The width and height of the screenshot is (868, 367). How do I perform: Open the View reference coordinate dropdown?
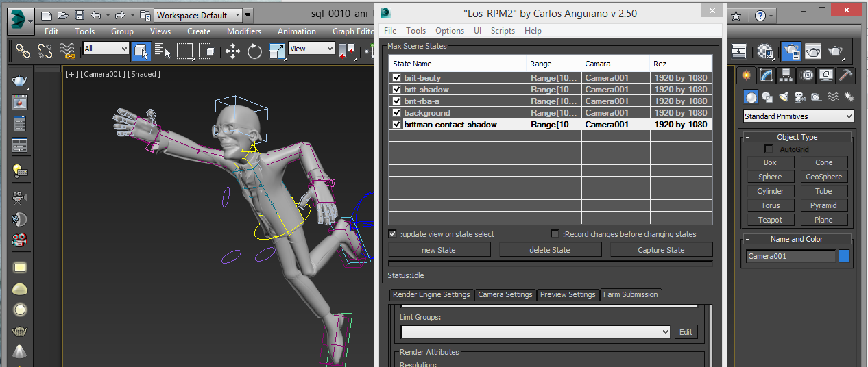tap(311, 49)
